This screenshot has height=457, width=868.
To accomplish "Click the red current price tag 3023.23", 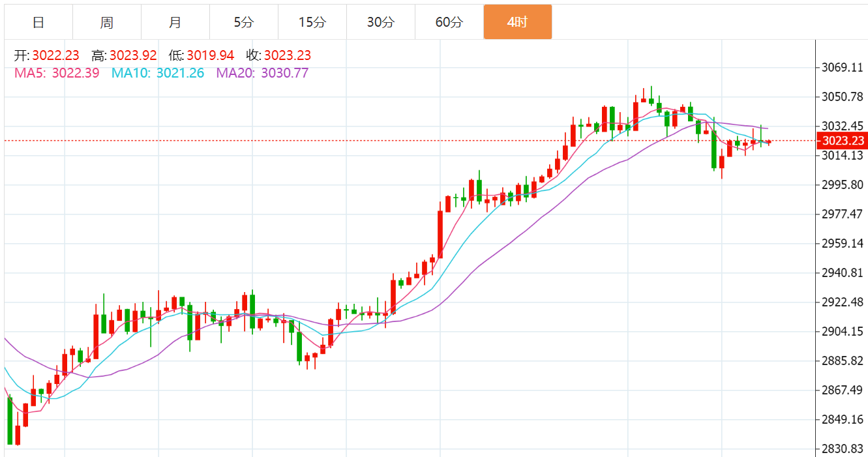I will [843, 141].
